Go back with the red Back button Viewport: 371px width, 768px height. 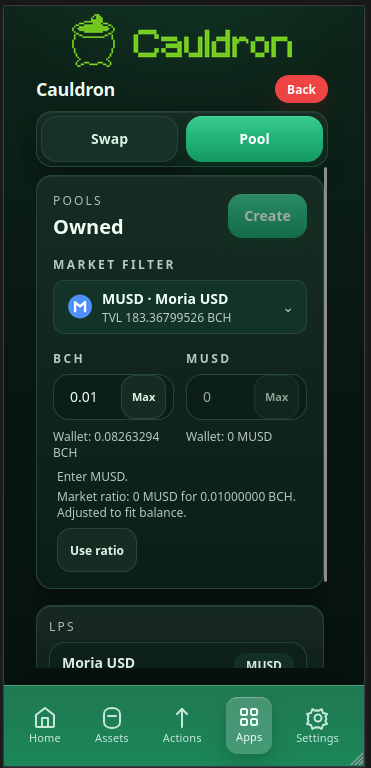click(x=301, y=89)
